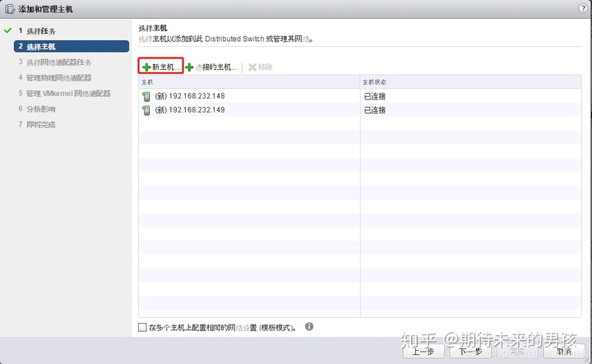Click the info icon beside template mode
The height and width of the screenshot is (364, 592).
(x=309, y=327)
